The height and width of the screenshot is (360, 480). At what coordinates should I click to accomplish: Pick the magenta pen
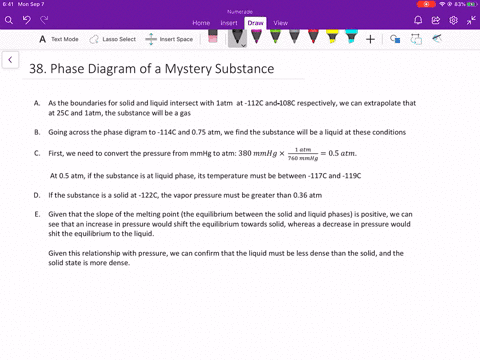[x=256, y=37]
